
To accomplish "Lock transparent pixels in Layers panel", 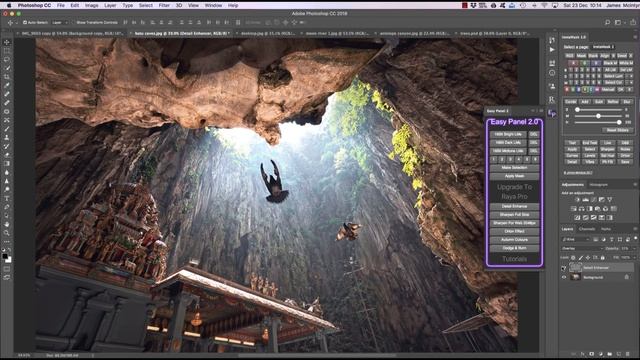I will (x=573, y=258).
